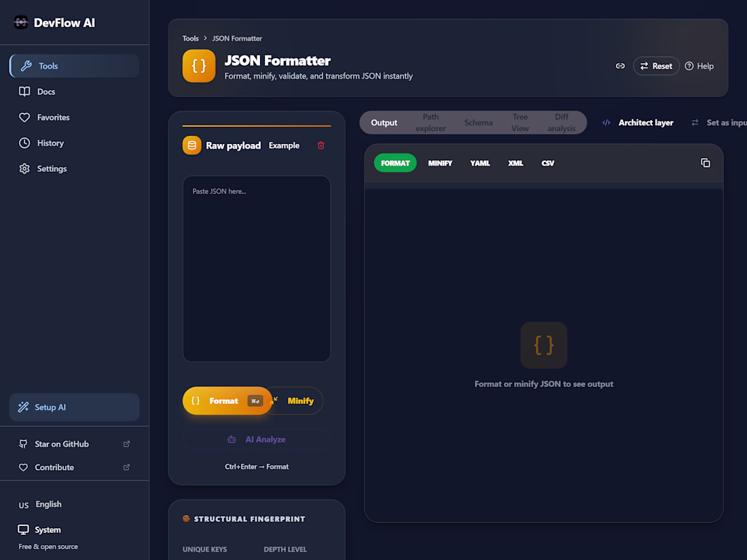This screenshot has height=560, width=747.
Task: Click external-link icon beside Star on GitHub
Action: [127, 444]
